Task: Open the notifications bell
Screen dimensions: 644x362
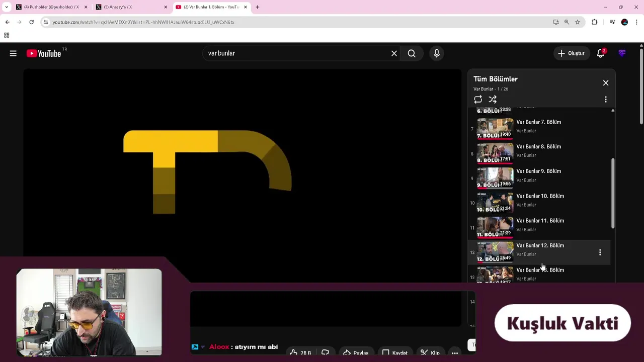Action: pyautogui.click(x=601, y=53)
